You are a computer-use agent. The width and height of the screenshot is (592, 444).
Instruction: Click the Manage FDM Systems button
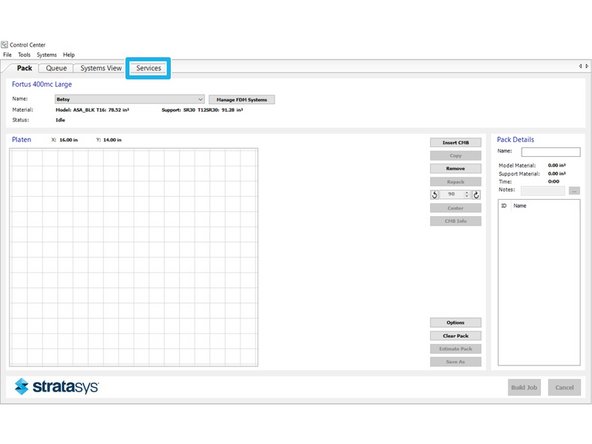point(242,100)
